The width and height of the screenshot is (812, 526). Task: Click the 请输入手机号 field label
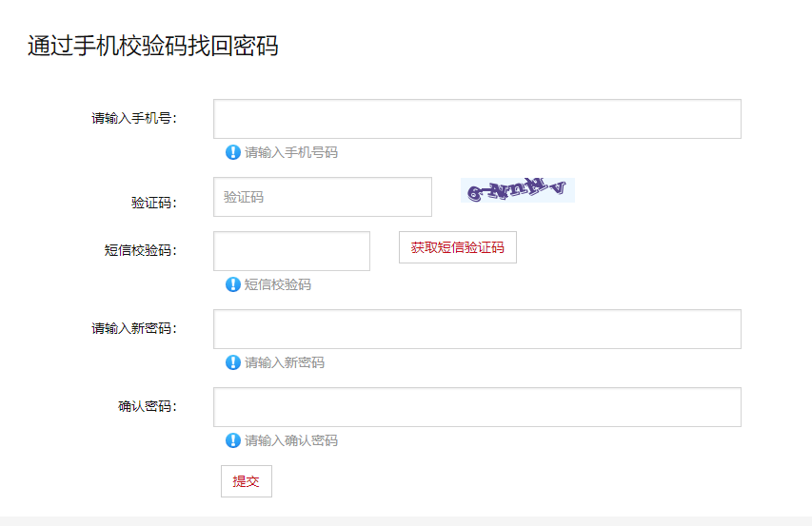click(134, 119)
